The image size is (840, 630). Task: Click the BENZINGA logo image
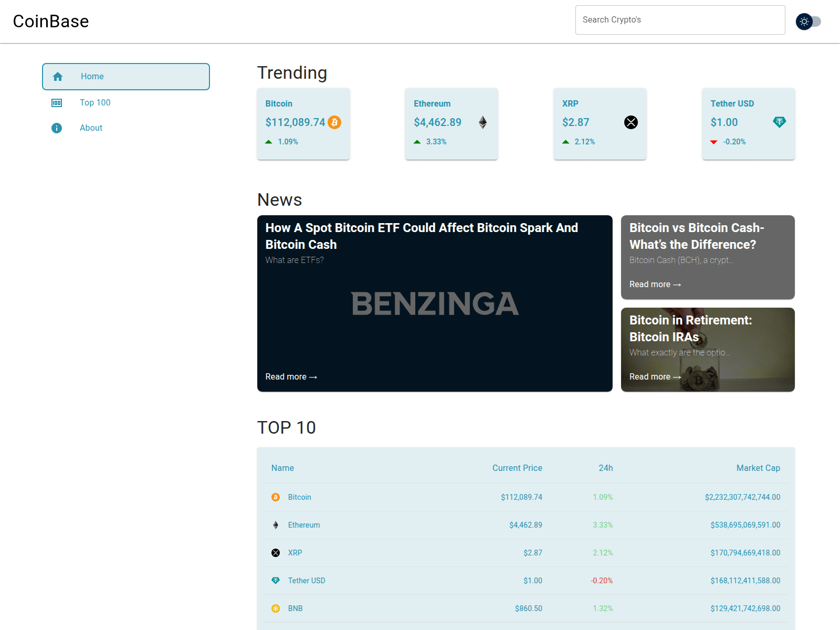click(435, 304)
